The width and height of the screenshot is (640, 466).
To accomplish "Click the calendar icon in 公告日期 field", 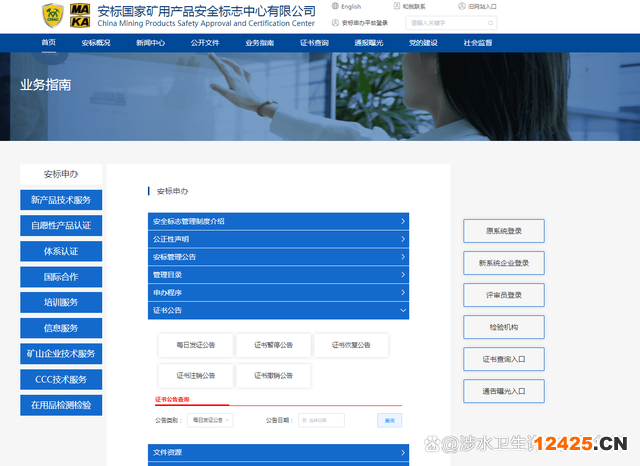I will point(304,420).
